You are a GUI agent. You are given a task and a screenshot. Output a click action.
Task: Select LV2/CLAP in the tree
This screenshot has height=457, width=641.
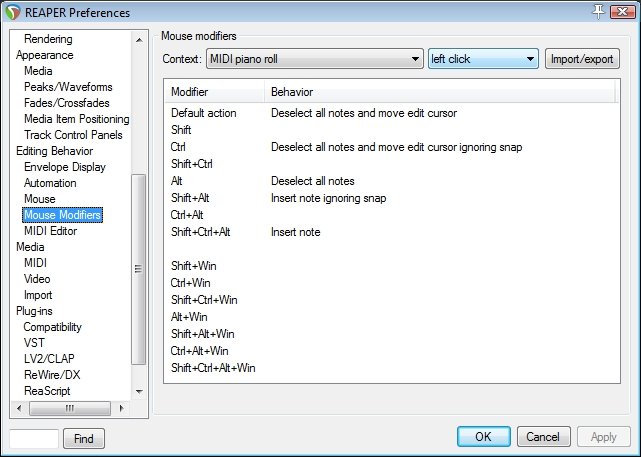49,358
